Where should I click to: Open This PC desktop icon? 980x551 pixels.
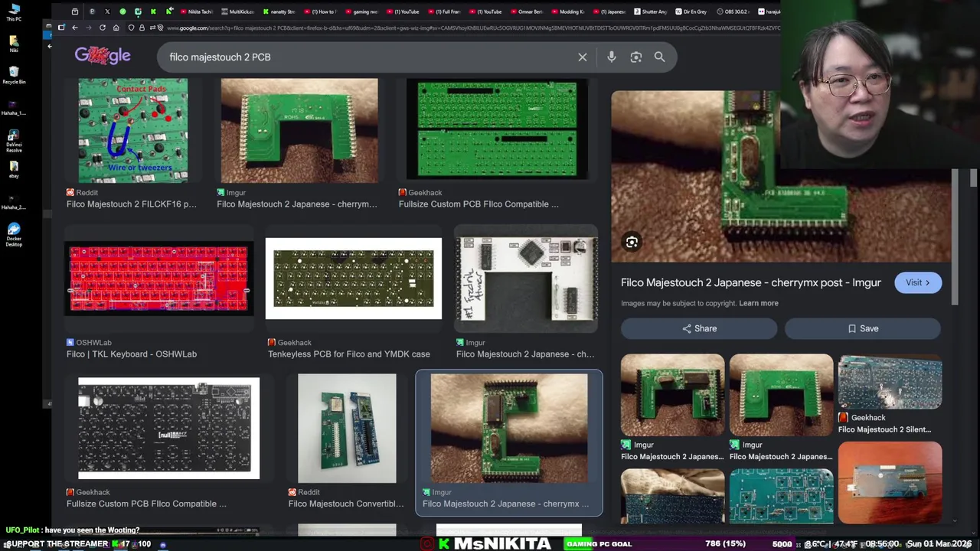(x=14, y=12)
